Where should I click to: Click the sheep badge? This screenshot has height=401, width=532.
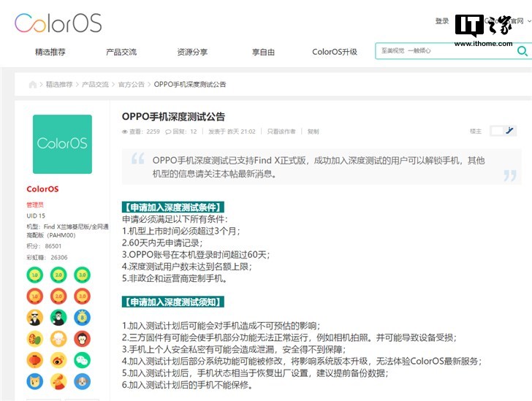[58, 339]
